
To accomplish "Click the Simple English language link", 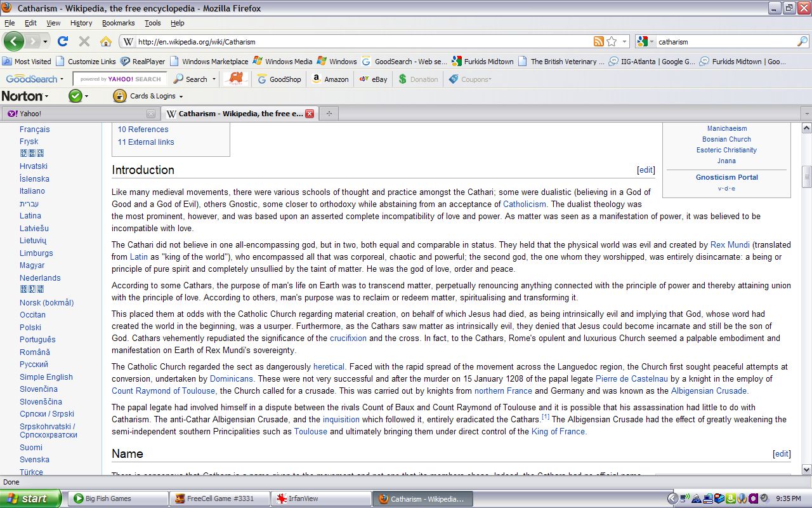I will [x=46, y=377].
